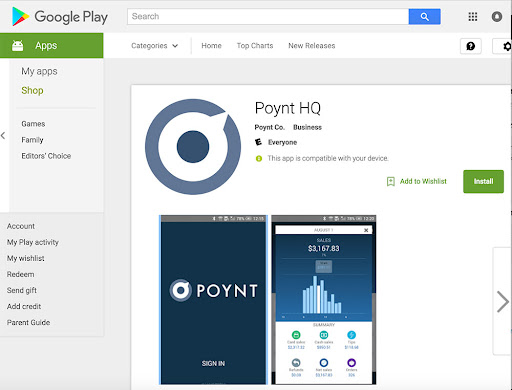Click the Redeem link
The height and width of the screenshot is (390, 512).
20,274
